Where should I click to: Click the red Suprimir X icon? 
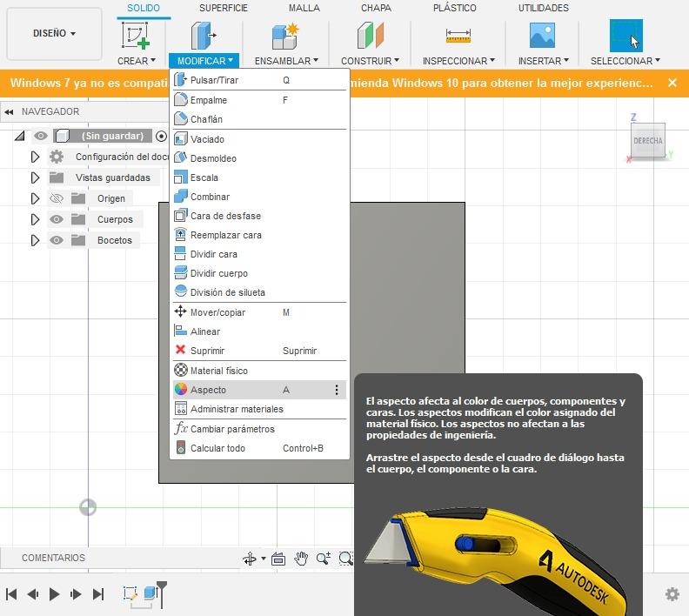[181, 350]
